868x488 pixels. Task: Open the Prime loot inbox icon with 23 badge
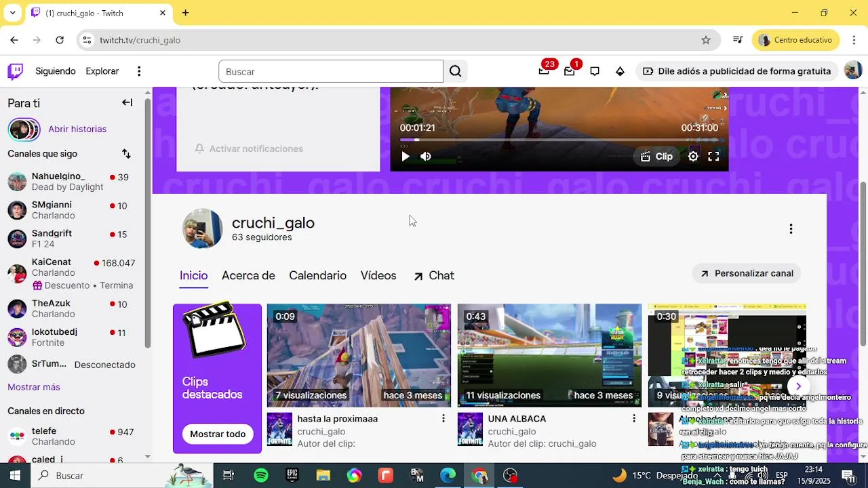(x=544, y=71)
